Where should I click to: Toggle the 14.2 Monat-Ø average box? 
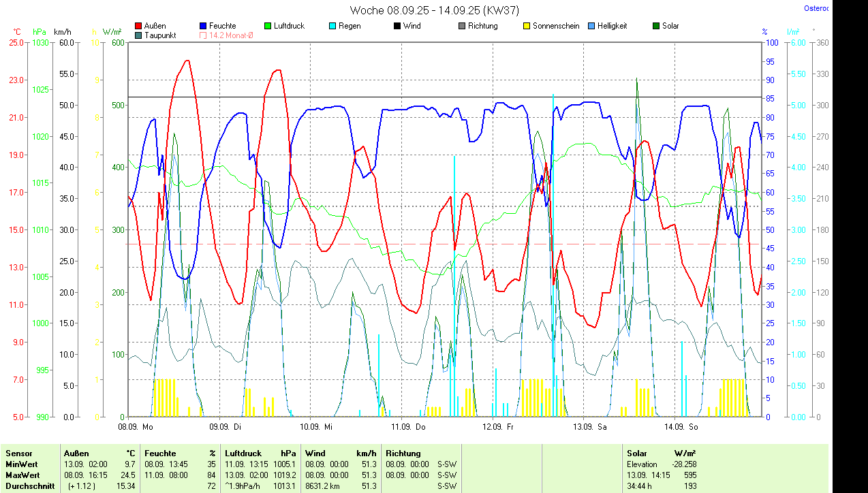pyautogui.click(x=203, y=35)
